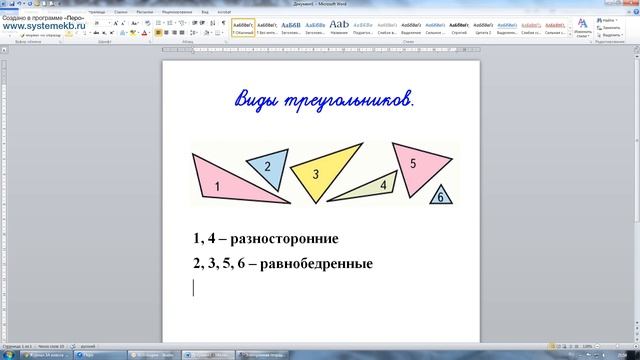Justify the paragraph text
The image size is (640, 360).
pyautogui.click(x=182, y=33)
